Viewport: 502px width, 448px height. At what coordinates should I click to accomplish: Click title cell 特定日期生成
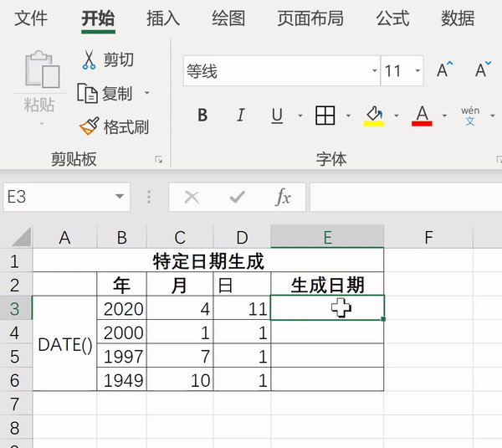pyautogui.click(x=208, y=261)
